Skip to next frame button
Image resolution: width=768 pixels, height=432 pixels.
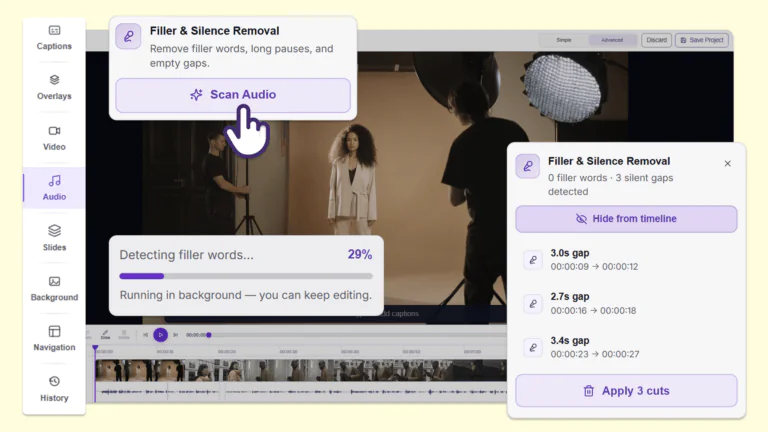click(175, 335)
